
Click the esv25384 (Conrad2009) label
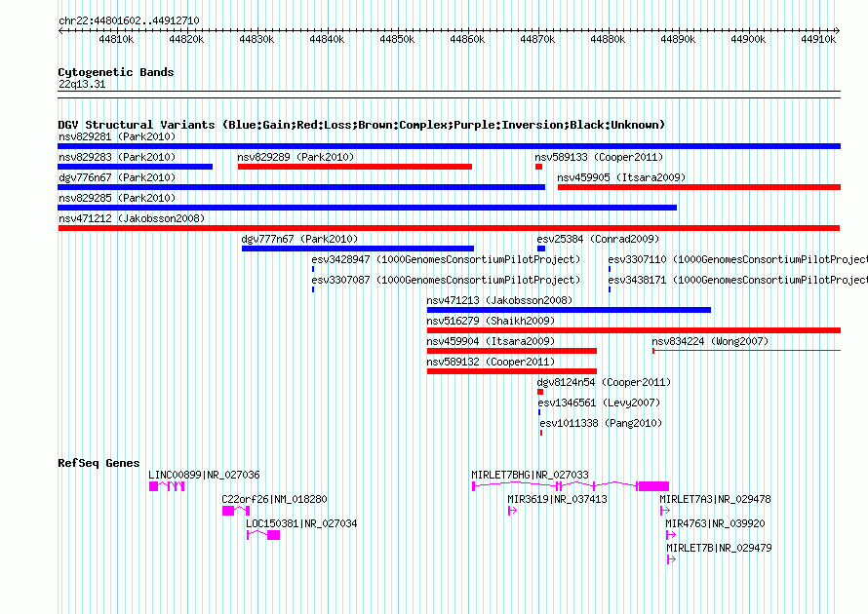598,239
